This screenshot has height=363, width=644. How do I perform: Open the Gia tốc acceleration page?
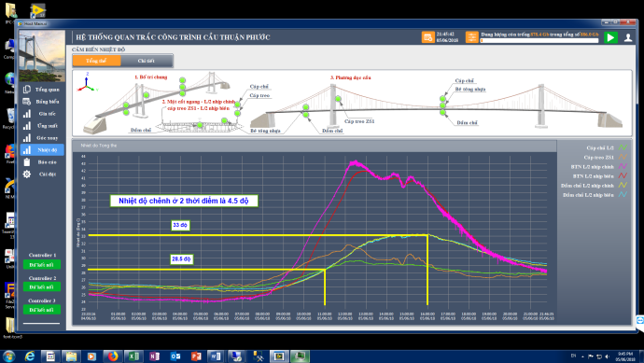coord(42,114)
